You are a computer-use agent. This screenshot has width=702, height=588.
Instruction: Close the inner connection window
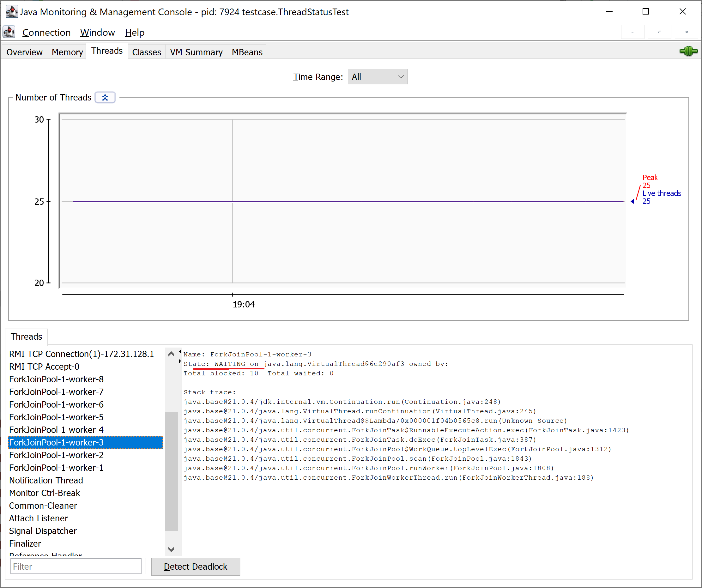pyautogui.click(x=686, y=33)
